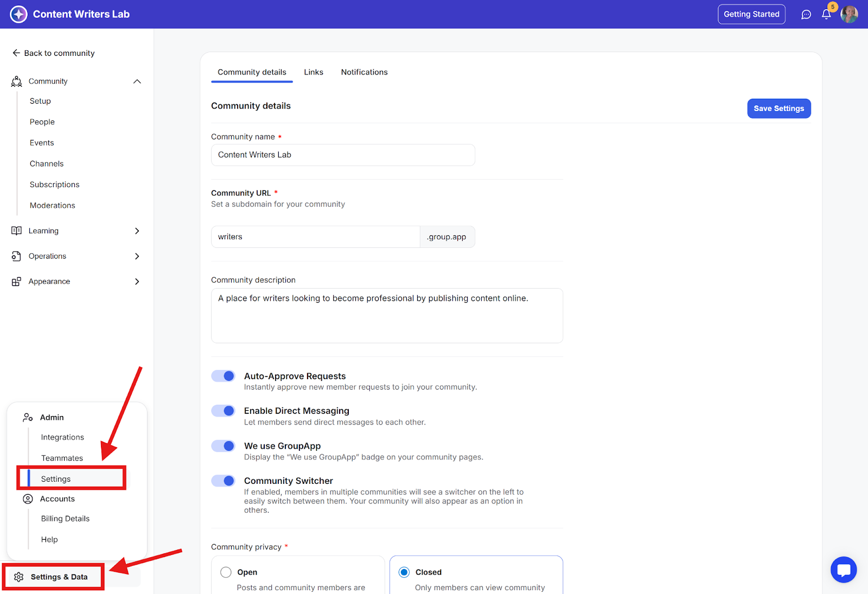Open the chat messages icon in header
The width and height of the screenshot is (868, 594).
(806, 15)
